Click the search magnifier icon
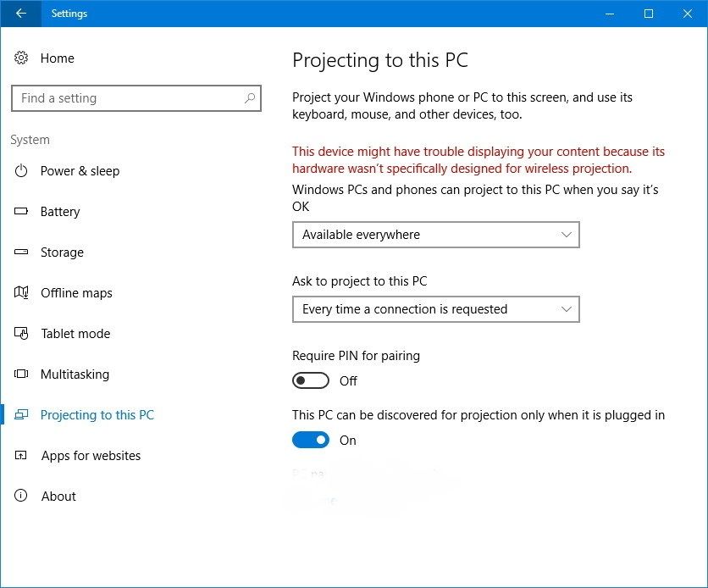 coord(249,98)
